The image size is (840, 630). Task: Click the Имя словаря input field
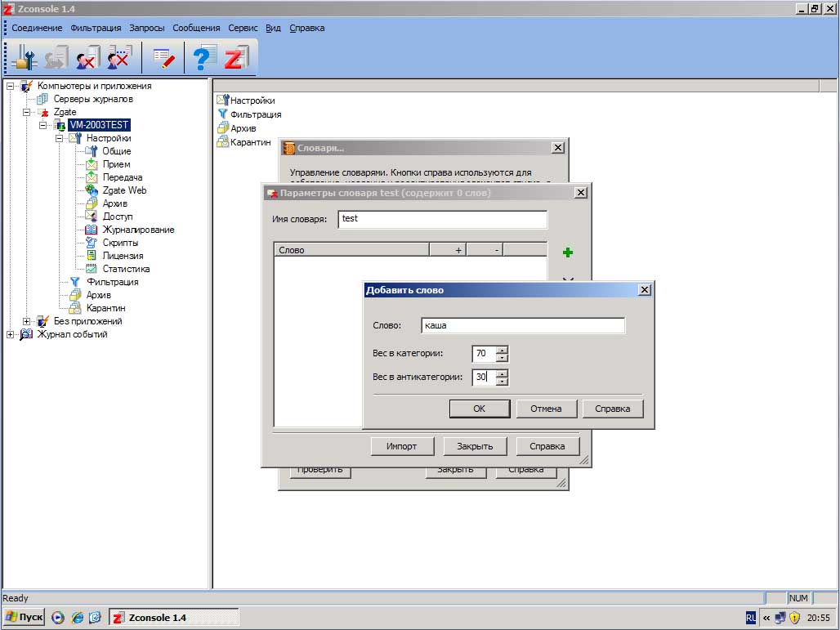pyautogui.click(x=443, y=219)
